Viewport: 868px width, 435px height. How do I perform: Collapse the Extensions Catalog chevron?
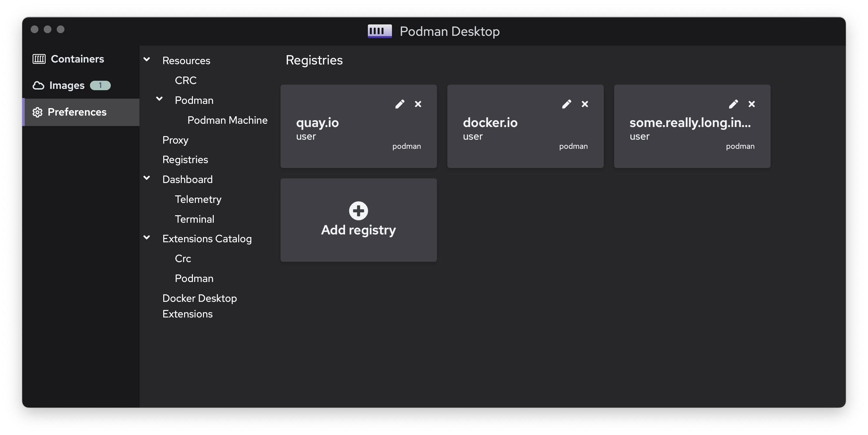147,237
